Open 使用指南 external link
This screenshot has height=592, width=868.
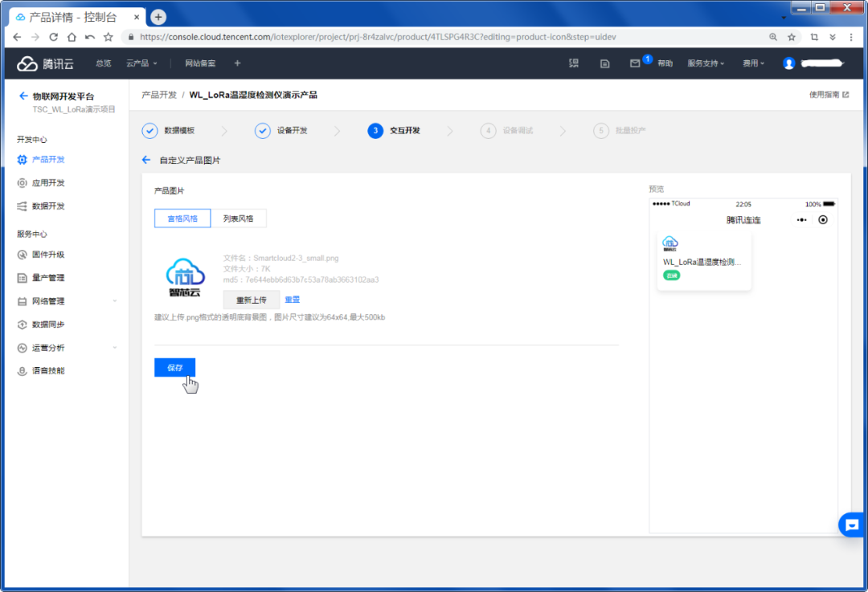point(829,95)
